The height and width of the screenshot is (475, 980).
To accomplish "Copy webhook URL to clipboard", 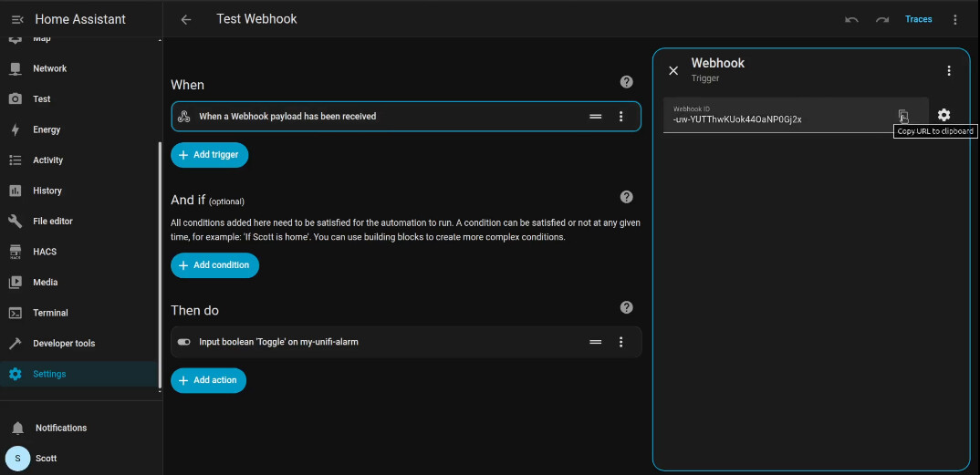I will [x=902, y=115].
